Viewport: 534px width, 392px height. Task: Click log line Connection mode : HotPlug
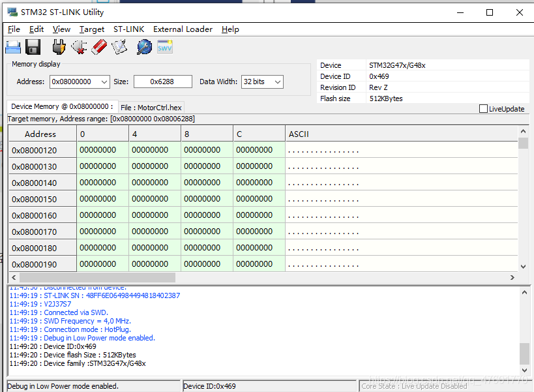click(x=70, y=329)
